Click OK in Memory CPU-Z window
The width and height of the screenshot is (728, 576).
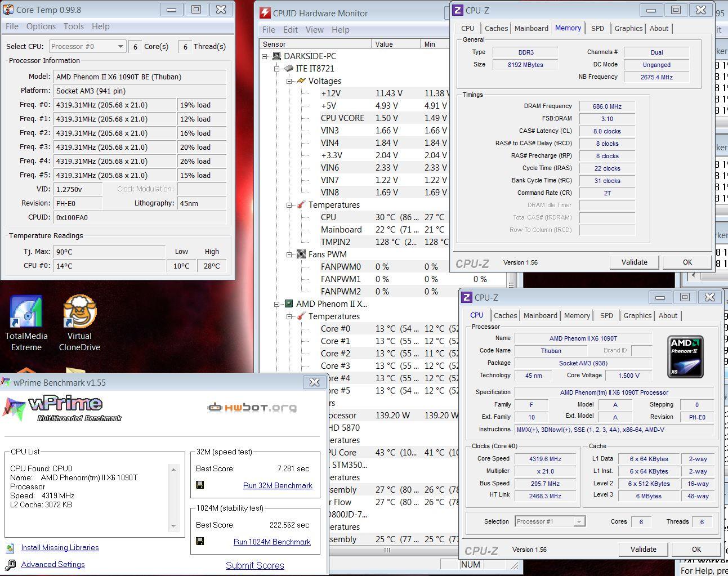pyautogui.click(x=687, y=262)
